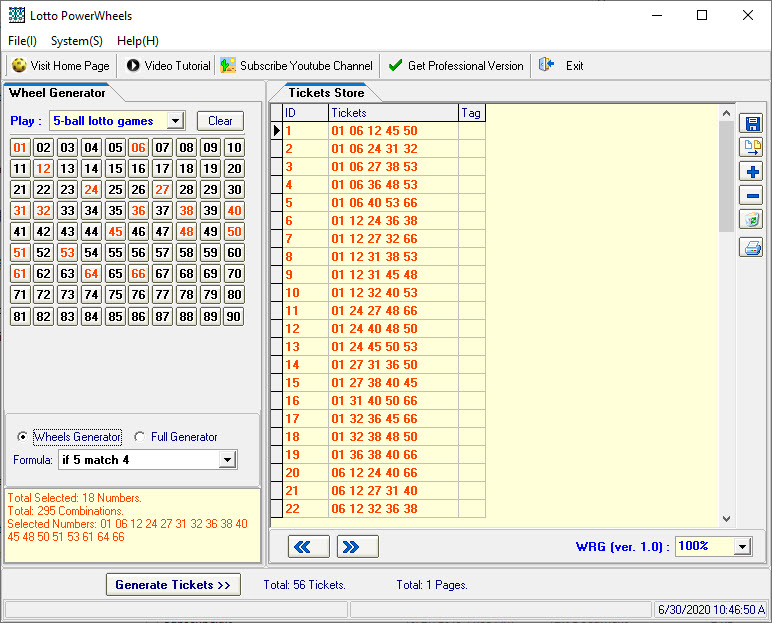Click the Tag cell of ticket row 3
The height and width of the screenshot is (623, 772).
coord(472,166)
